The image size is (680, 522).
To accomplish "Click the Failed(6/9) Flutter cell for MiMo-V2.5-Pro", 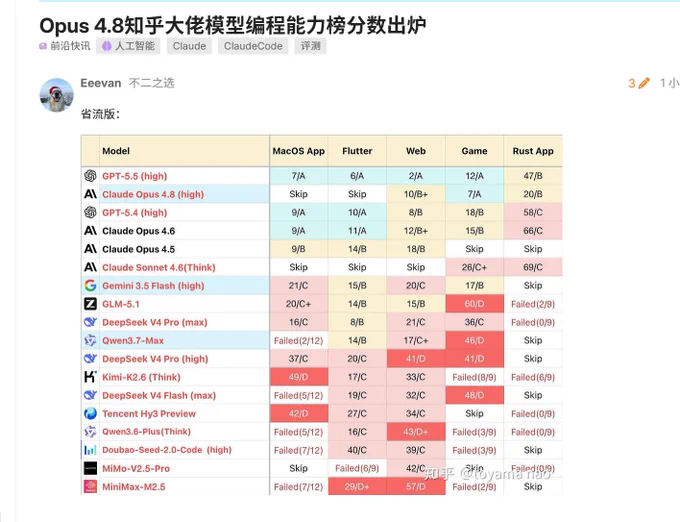I will click(357, 468).
